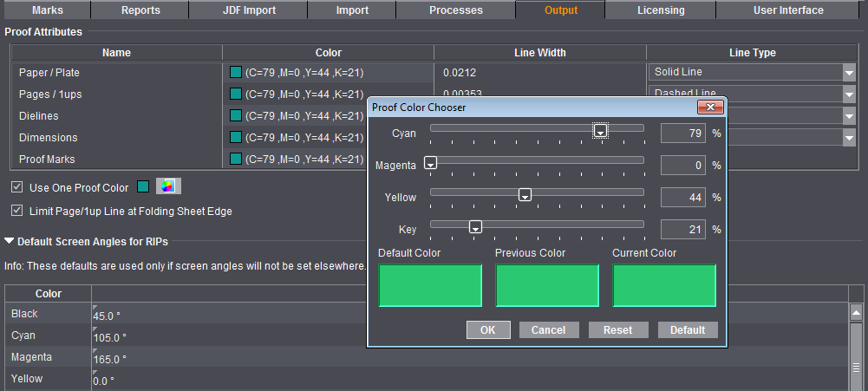Click the Key percentage input field
Viewport: 868px width, 391px height.
point(684,230)
